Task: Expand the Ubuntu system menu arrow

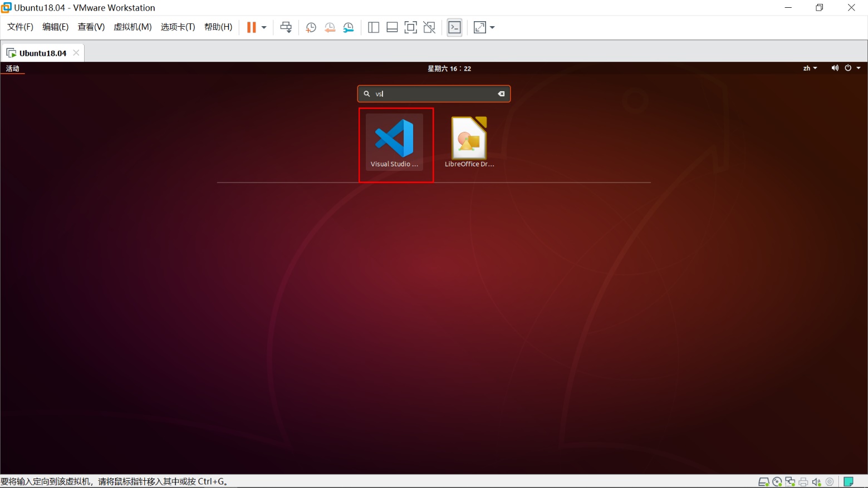Action: pyautogui.click(x=859, y=68)
